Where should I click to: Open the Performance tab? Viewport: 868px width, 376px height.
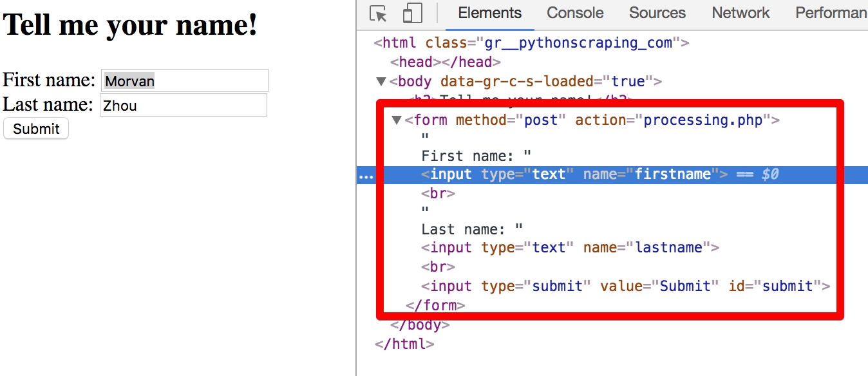pos(831,13)
